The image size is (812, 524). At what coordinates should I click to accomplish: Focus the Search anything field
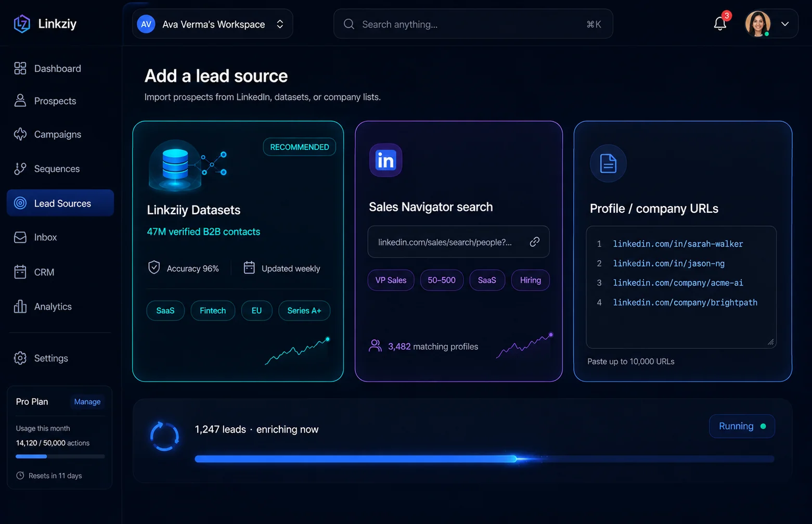pyautogui.click(x=473, y=24)
